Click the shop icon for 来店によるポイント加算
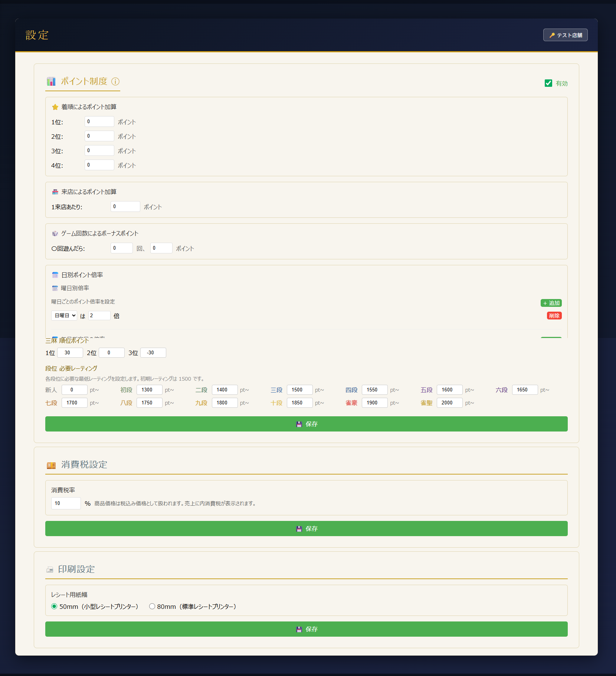Screen dimensions: 616x676 55,192
